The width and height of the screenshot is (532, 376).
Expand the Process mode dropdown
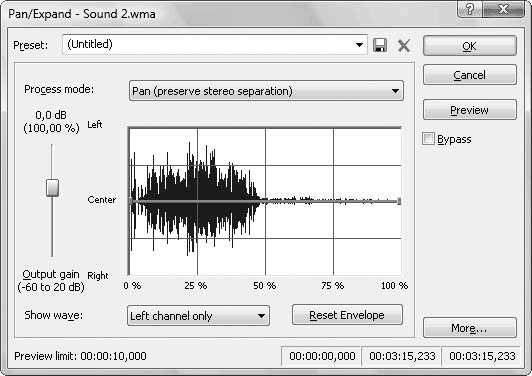(266, 91)
